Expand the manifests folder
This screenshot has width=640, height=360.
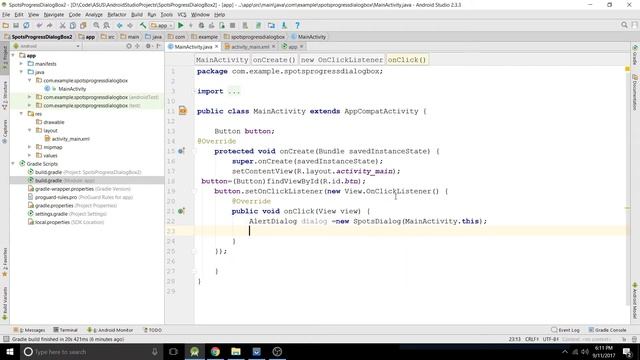coord(22,64)
